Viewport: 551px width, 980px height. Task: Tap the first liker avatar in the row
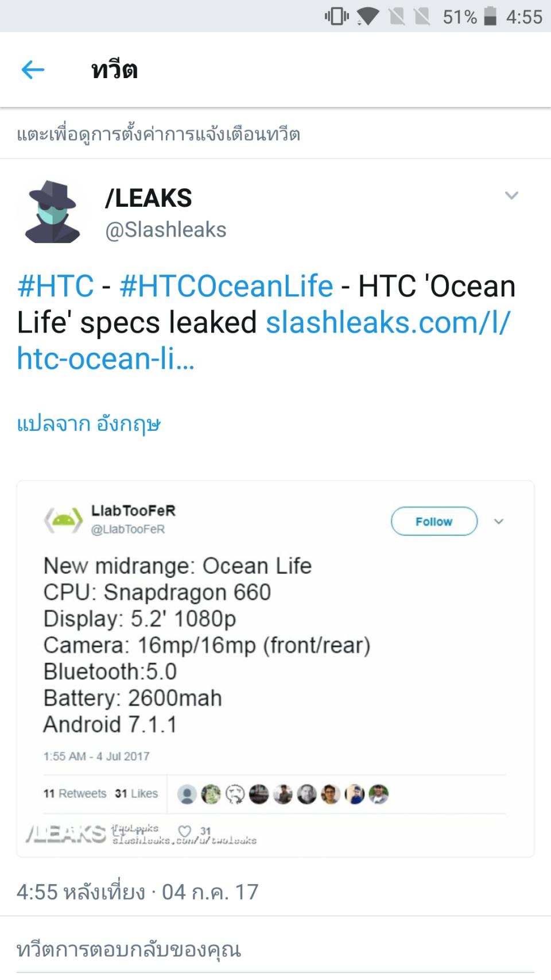click(187, 794)
